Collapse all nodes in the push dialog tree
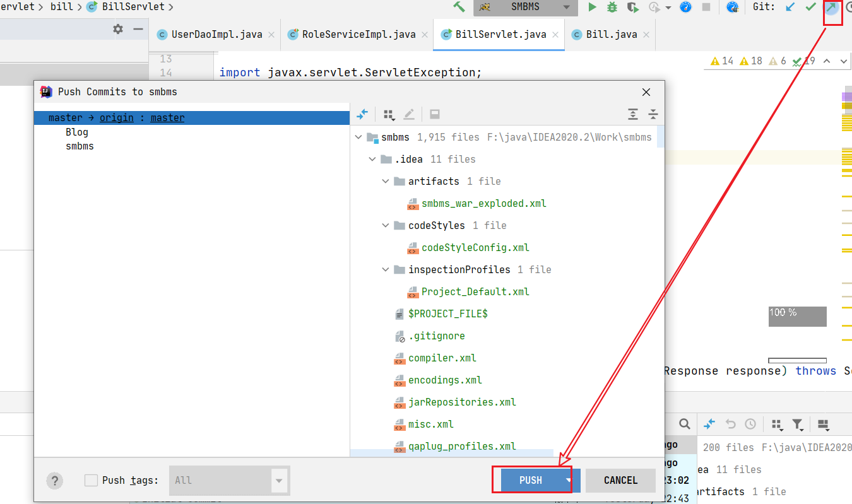The image size is (852, 504). coord(653,114)
